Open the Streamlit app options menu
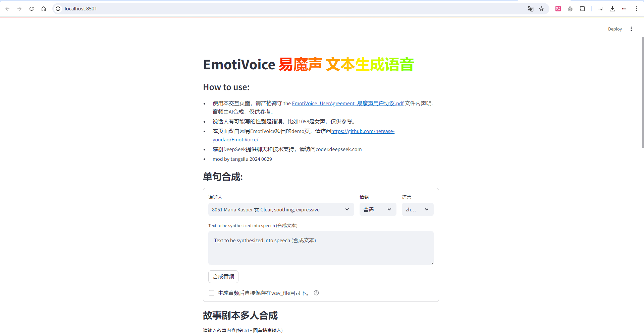Viewport: 644px width, 336px height. click(631, 29)
